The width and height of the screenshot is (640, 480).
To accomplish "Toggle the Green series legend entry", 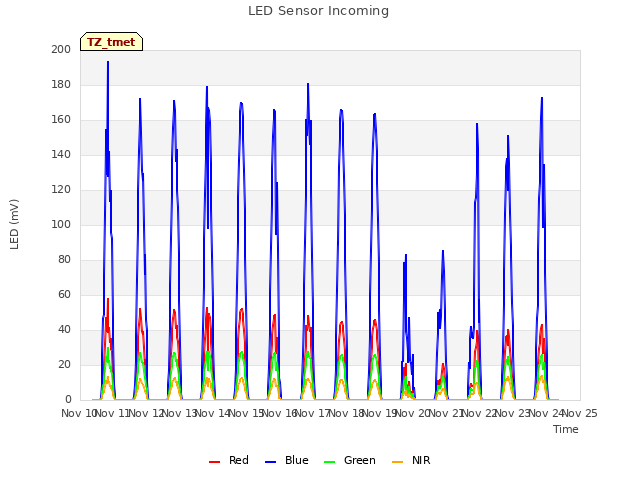I will click(349, 460).
